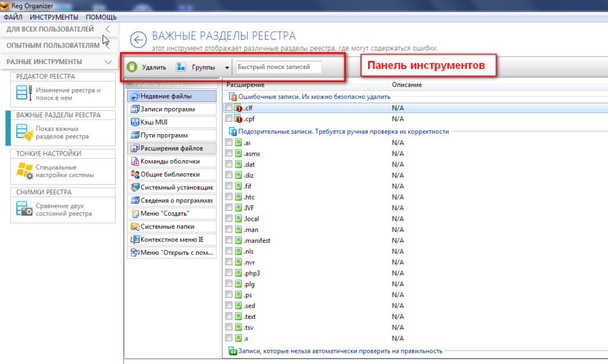The image size is (608, 364).
Task: Open the Инструменты menu
Action: pyautogui.click(x=53, y=17)
